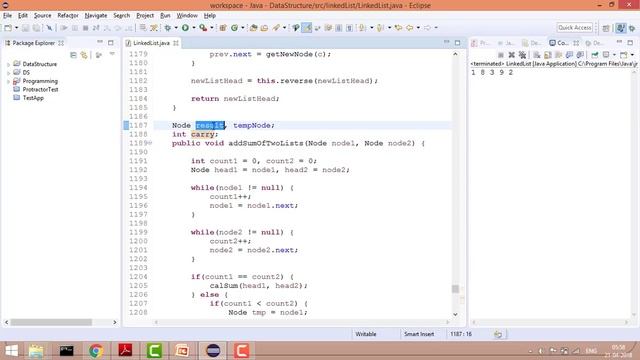640x360 pixels.
Task: Click the Search flashlight toolbar icon
Action: 277,28
